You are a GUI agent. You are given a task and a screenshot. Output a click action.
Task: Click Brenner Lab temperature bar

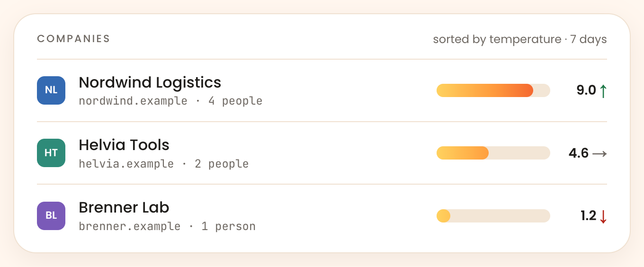[493, 216]
